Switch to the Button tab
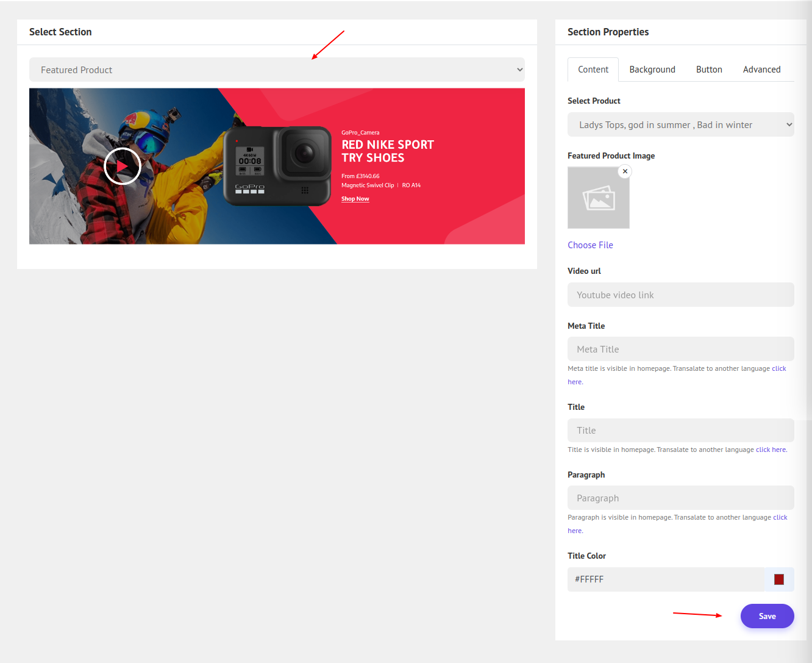 coord(709,70)
